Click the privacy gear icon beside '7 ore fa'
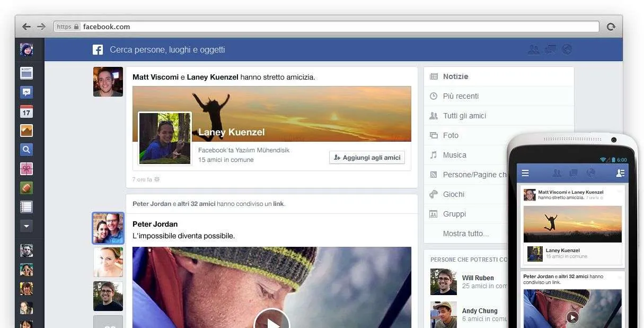Viewport: 644px width, 328px height. 157,179
